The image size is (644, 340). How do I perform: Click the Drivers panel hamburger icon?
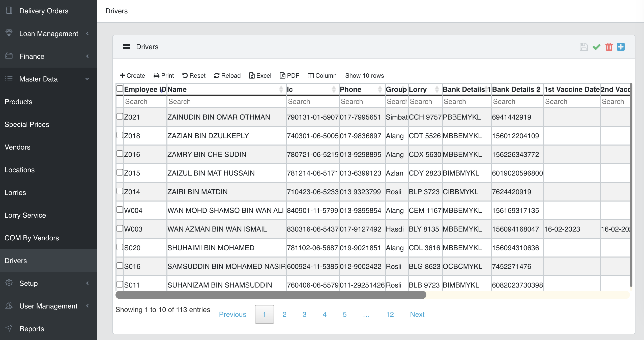126,47
